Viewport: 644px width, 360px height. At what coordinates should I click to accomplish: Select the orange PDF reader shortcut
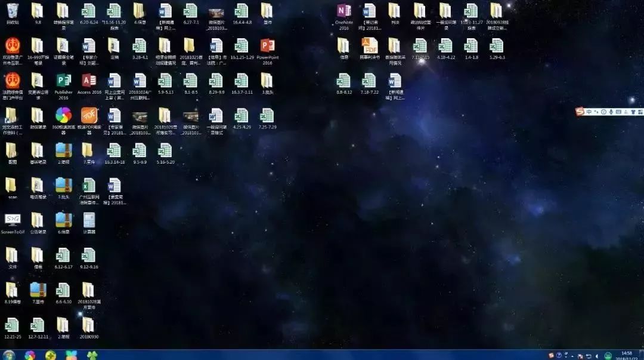(x=89, y=115)
